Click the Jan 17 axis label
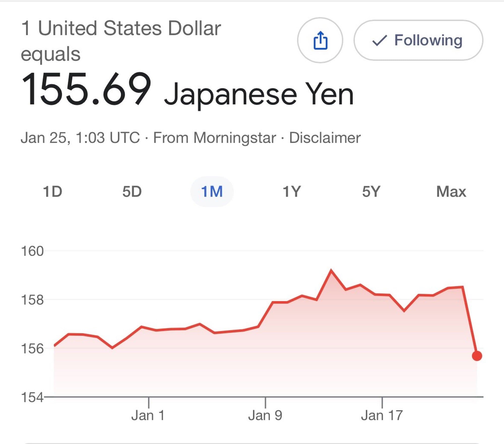This screenshot has width=504, height=444. [x=382, y=415]
